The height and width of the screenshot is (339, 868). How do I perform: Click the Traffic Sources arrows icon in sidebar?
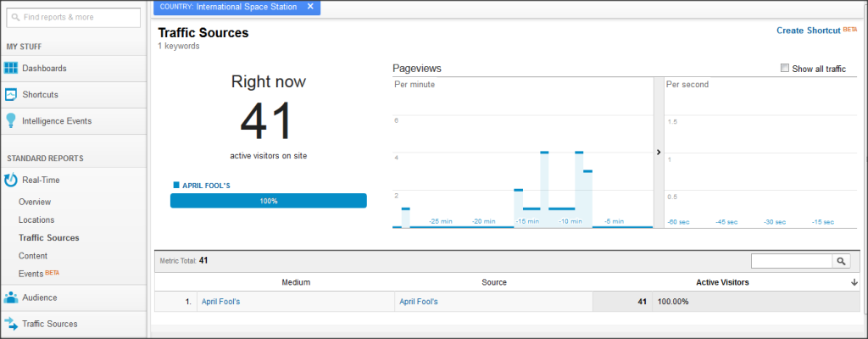[11, 324]
